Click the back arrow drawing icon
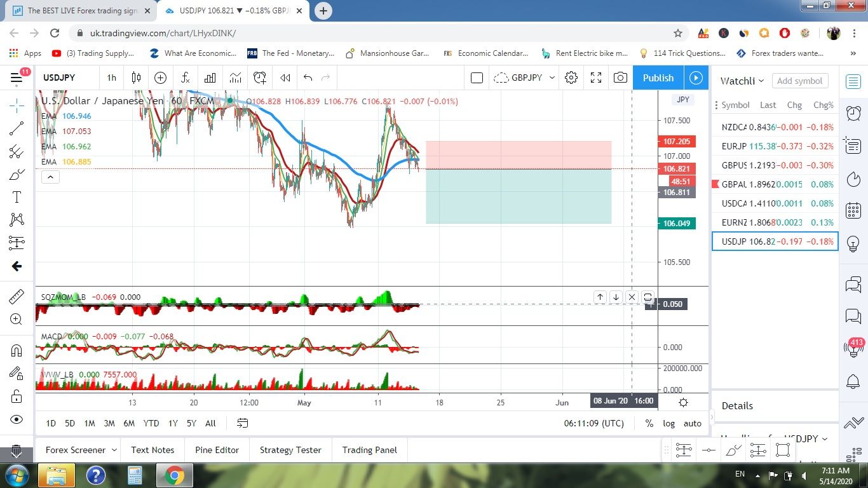Screen dimensions: 868x488 pyautogui.click(x=17, y=266)
